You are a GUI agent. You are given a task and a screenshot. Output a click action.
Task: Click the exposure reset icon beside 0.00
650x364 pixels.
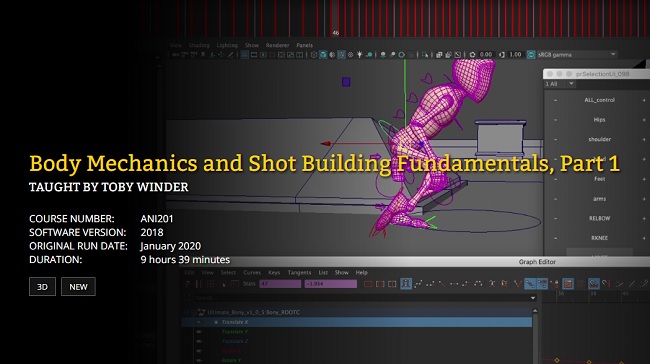point(472,55)
